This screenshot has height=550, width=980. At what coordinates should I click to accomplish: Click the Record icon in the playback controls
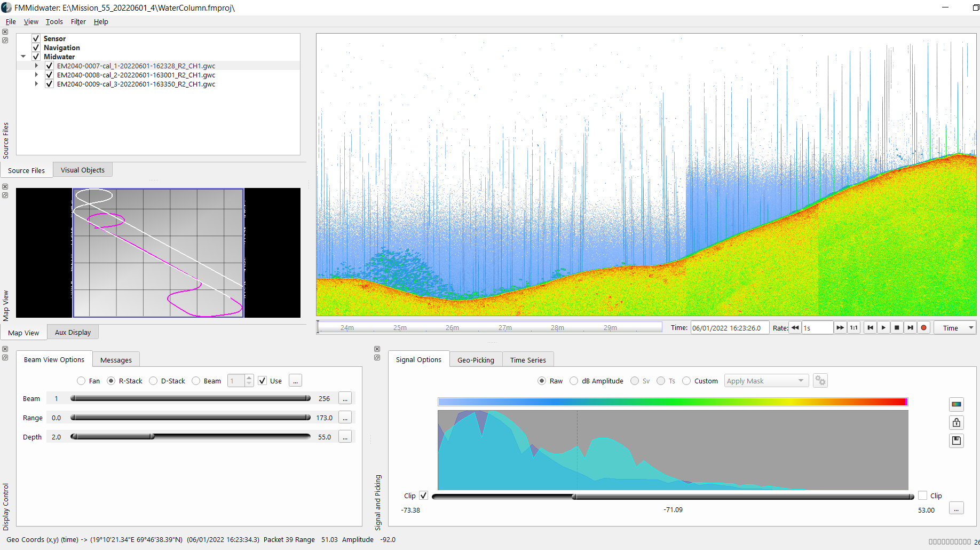924,327
